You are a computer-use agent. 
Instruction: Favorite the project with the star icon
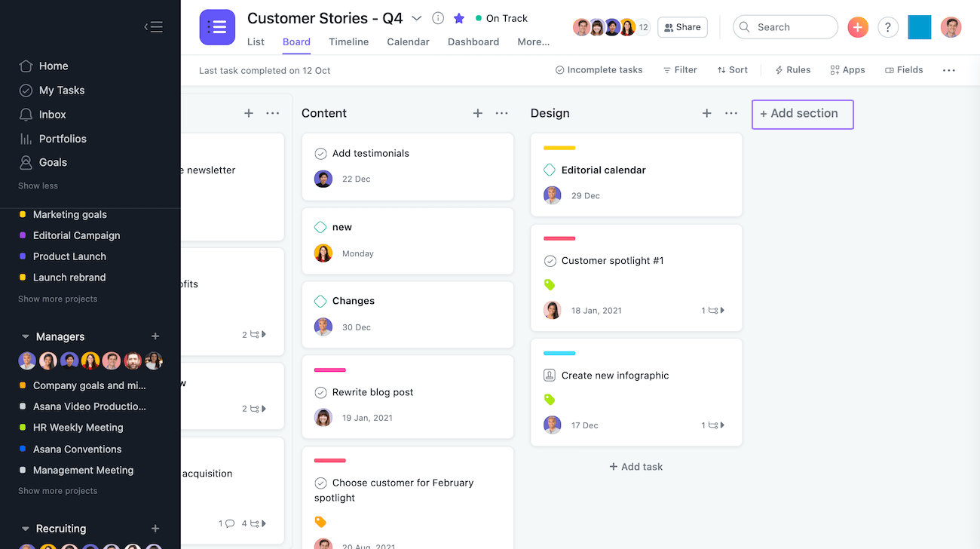point(459,18)
